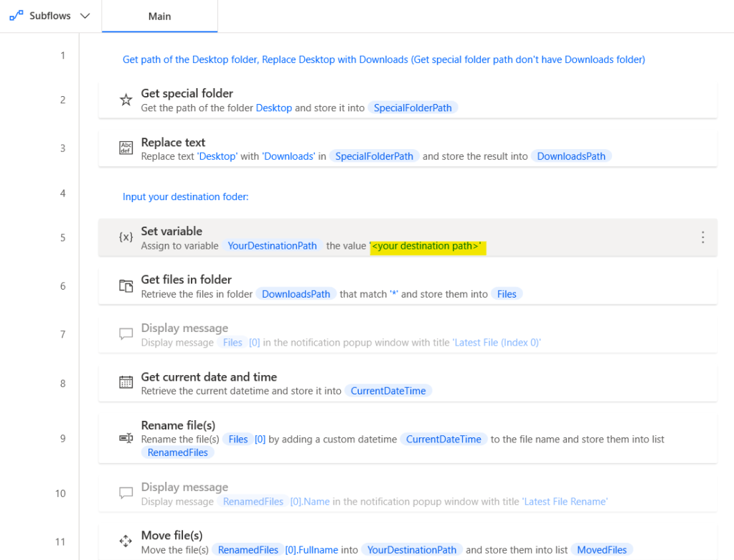
Task: Click highlighted '<your destination path>' value
Action: pyautogui.click(x=426, y=246)
